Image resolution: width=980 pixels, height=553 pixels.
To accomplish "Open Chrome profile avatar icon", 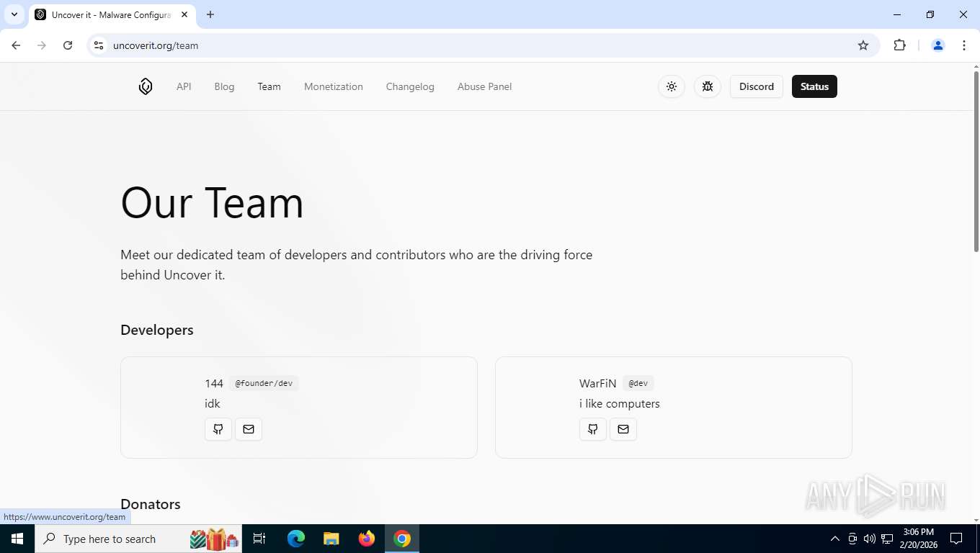I will [938, 45].
